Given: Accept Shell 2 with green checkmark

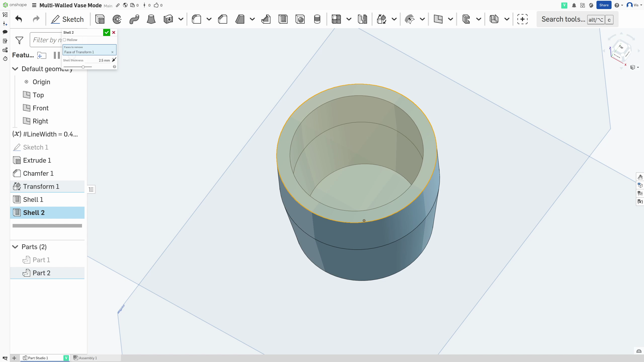Looking at the screenshot, I should pyautogui.click(x=106, y=32).
